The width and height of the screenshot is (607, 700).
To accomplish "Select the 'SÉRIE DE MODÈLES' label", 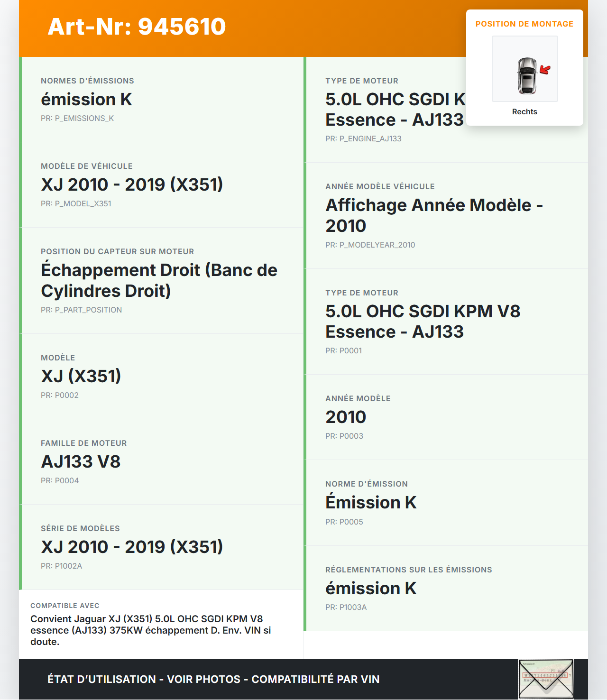I will tap(80, 528).
